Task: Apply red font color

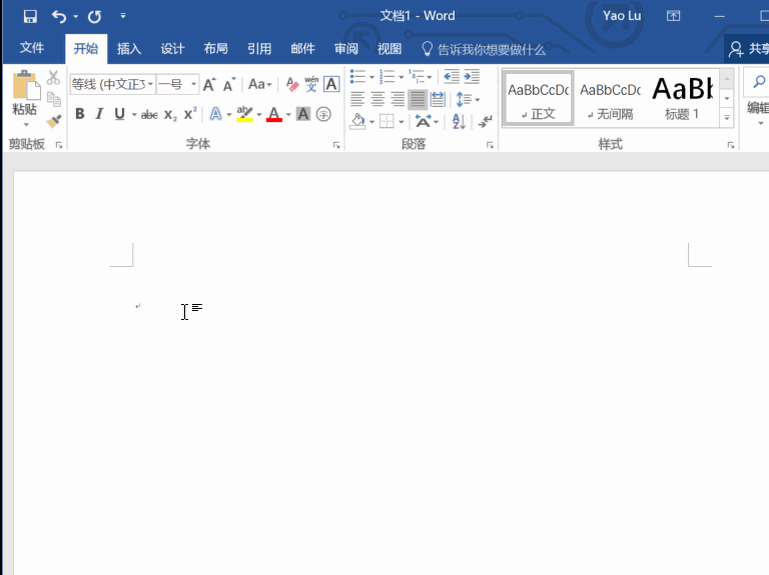Action: pos(274,114)
